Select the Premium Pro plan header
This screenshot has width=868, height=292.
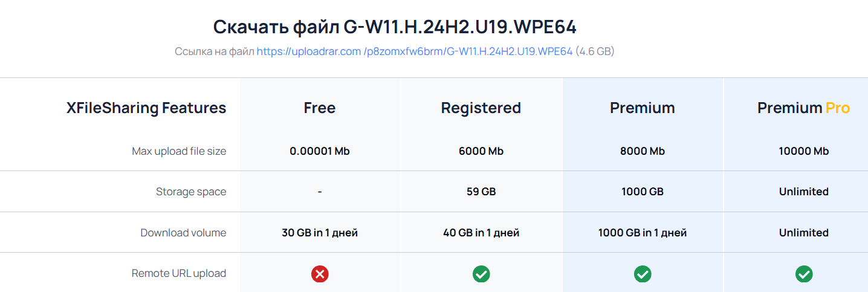click(x=804, y=108)
